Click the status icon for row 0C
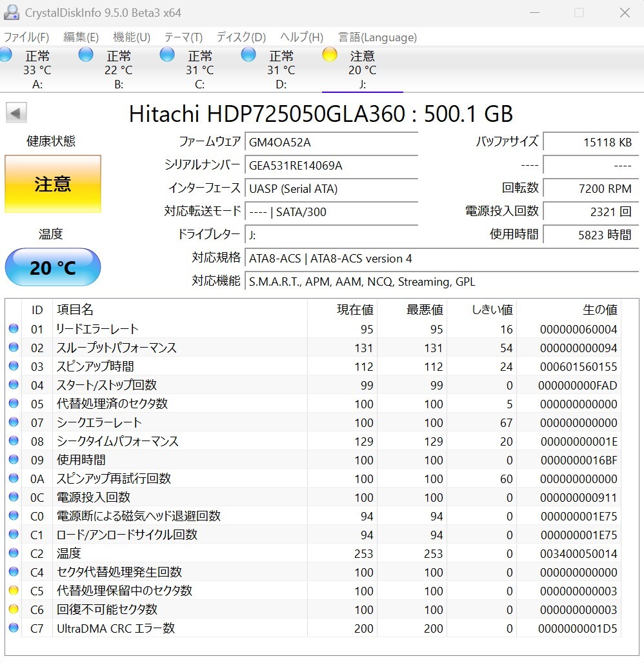Screen dimensions: 644x663 coord(14,497)
